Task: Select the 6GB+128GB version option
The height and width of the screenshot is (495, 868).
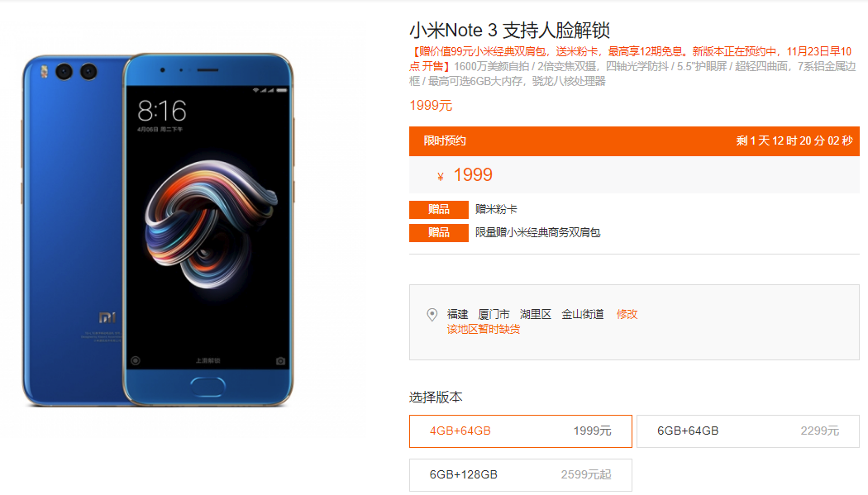Action: coord(520,474)
